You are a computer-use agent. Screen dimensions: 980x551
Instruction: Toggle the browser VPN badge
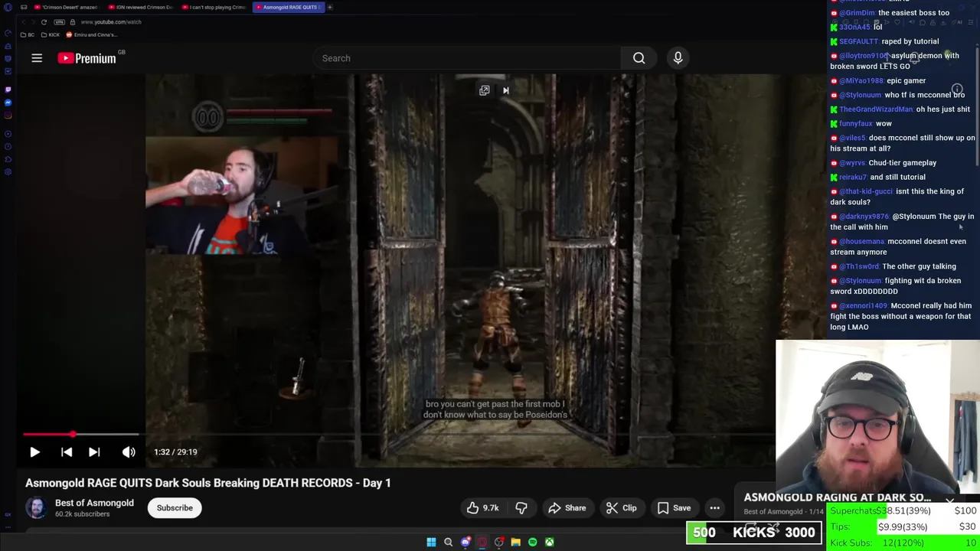(x=60, y=22)
